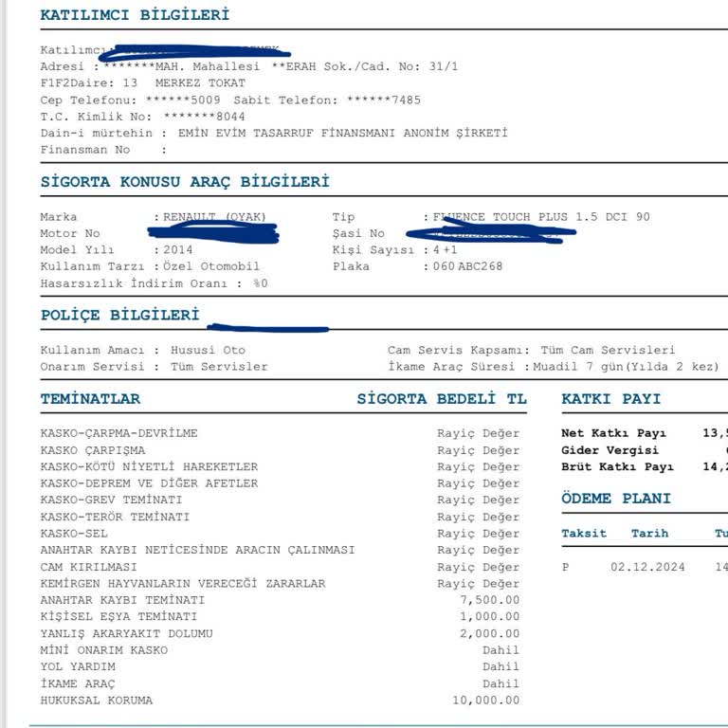Viewport: 728px width, 728px height.
Task: Click the T.C. Kimlik No field
Action: click(x=142, y=117)
